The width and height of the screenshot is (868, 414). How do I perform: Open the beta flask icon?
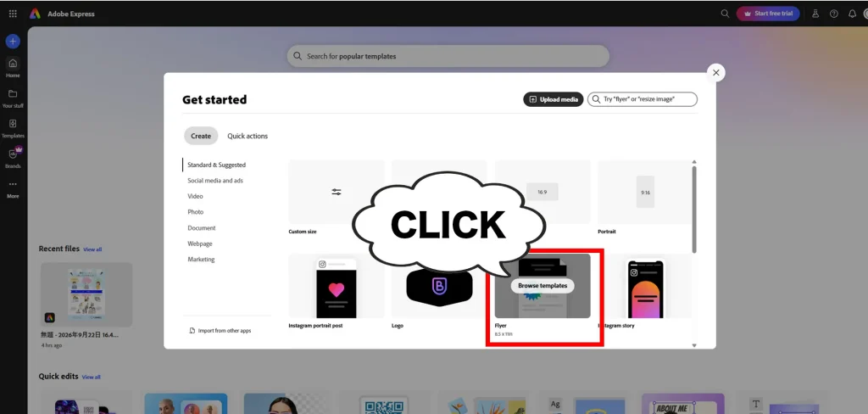click(x=815, y=14)
